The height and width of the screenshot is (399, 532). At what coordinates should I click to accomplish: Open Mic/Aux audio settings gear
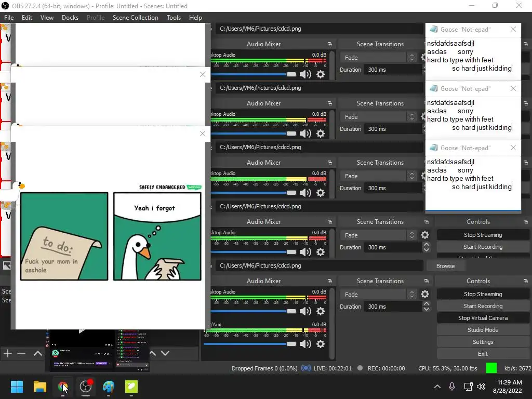point(320,344)
